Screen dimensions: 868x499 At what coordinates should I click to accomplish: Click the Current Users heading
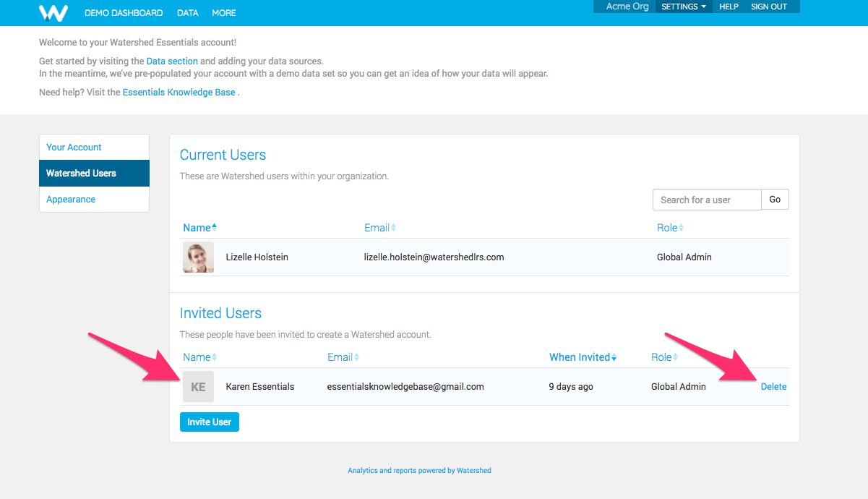(223, 155)
